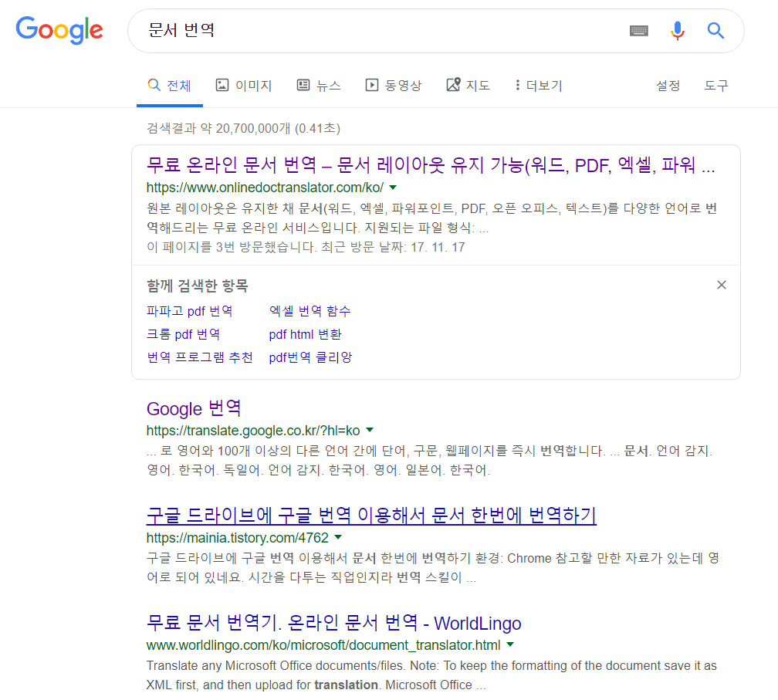Viewport: 778px width, 700px height.
Task: Open 도구 search tools
Action: 716,86
